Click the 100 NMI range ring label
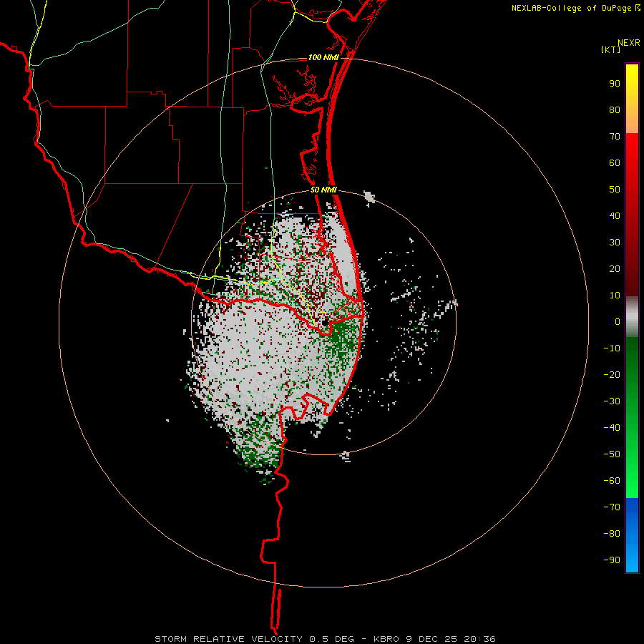This screenshot has width=644, height=644. pos(323,57)
